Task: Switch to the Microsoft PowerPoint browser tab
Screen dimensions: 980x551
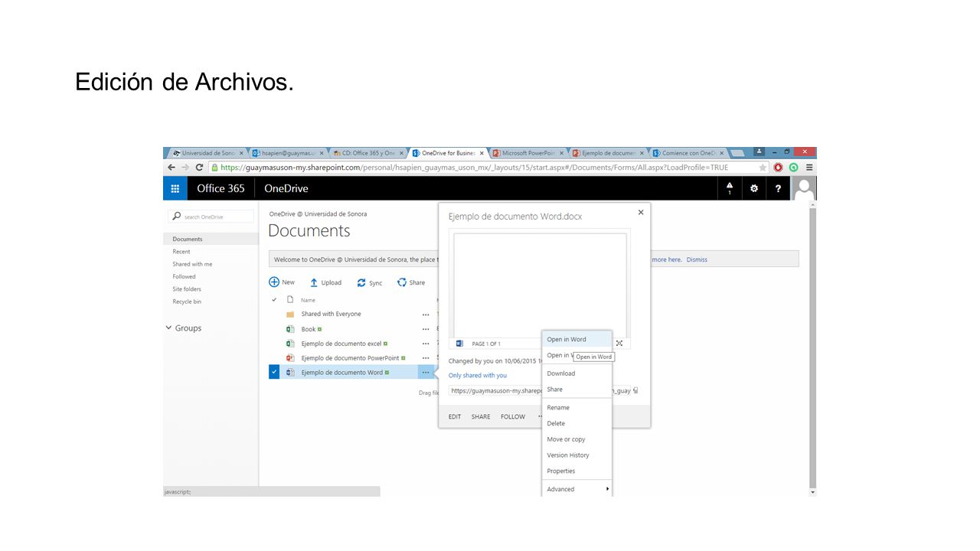Action: tap(528, 153)
